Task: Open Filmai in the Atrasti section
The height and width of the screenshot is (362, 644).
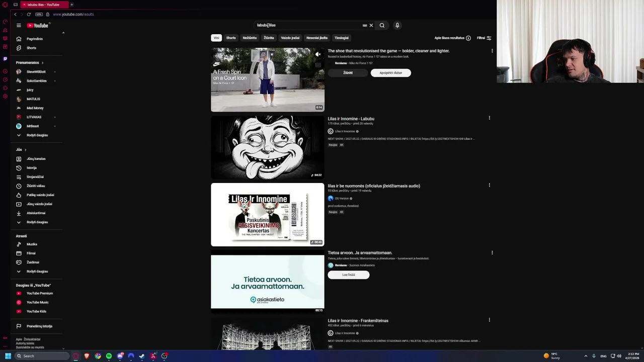Action: coord(31,253)
